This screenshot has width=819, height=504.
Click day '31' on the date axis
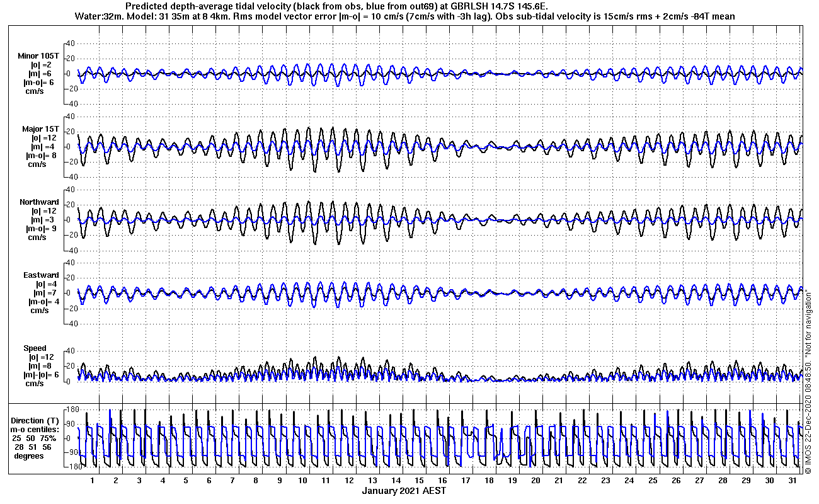tap(793, 481)
